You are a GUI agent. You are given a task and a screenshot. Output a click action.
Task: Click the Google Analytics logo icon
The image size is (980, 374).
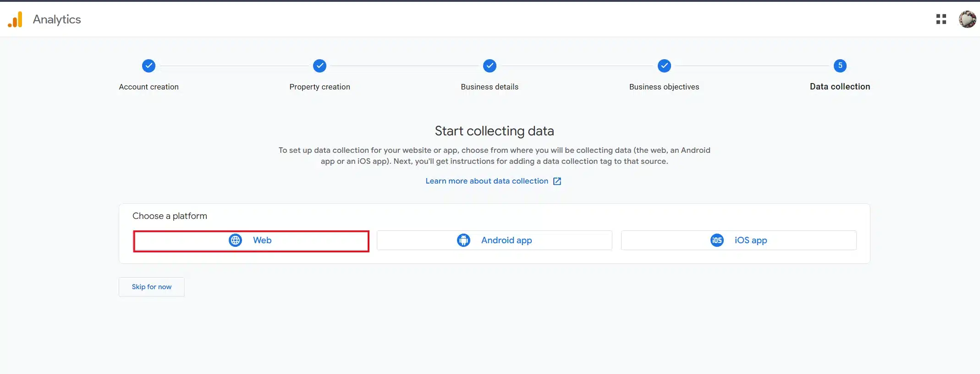[15, 19]
